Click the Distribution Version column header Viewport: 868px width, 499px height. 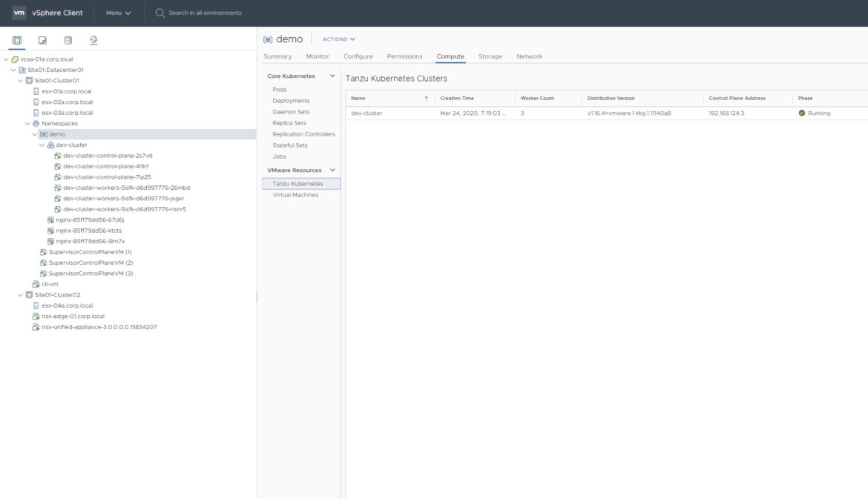pos(611,99)
